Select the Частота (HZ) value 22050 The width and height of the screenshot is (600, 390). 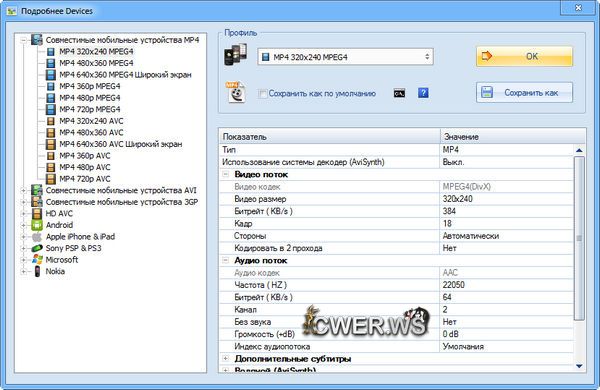click(507, 285)
